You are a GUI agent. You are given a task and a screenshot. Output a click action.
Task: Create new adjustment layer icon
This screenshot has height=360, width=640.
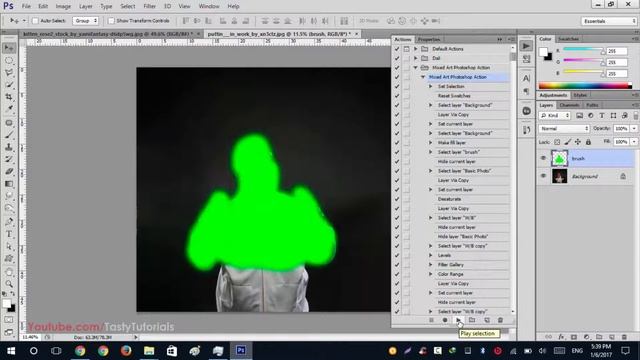point(587,337)
